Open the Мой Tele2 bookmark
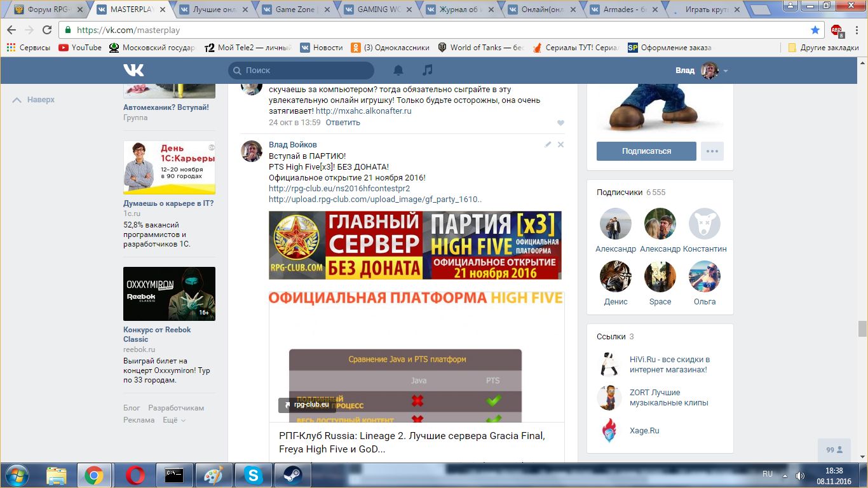The width and height of the screenshot is (868, 488). (248, 48)
